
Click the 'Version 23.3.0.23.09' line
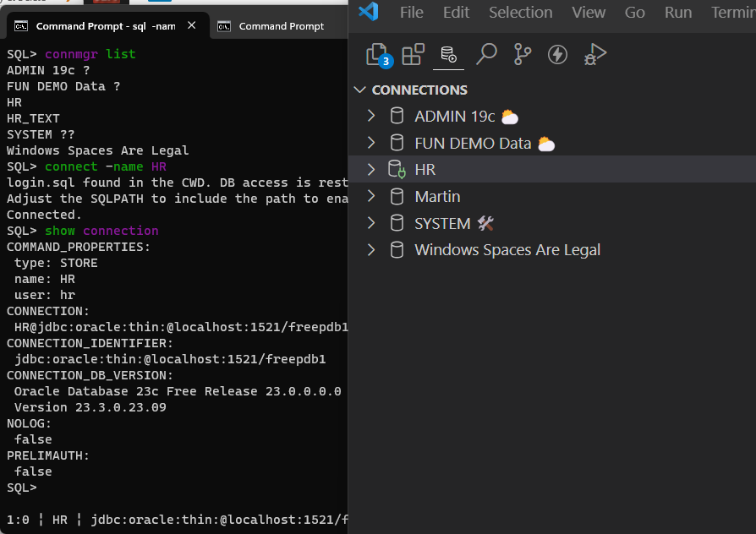pos(90,407)
